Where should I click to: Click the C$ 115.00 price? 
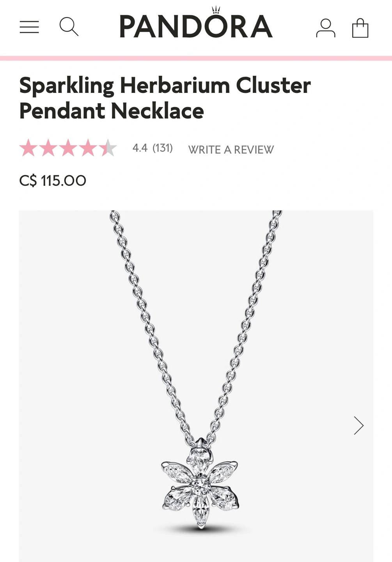53,181
